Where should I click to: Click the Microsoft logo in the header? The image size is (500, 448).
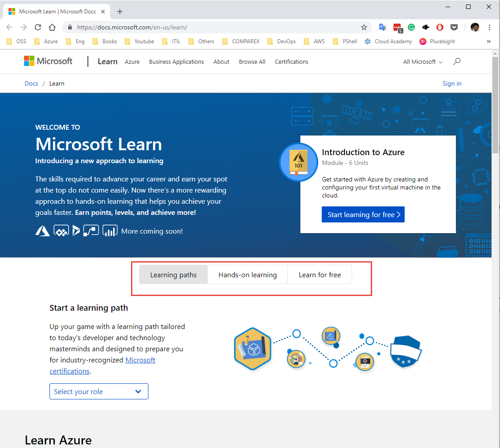48,61
